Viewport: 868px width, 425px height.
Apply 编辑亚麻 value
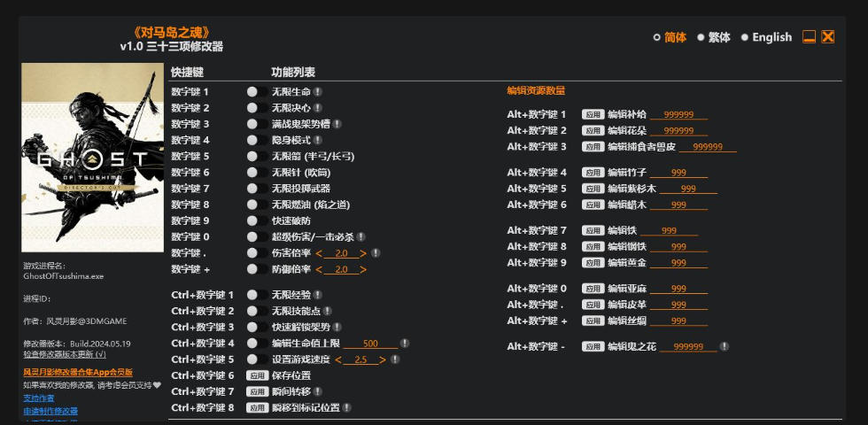[x=593, y=289]
